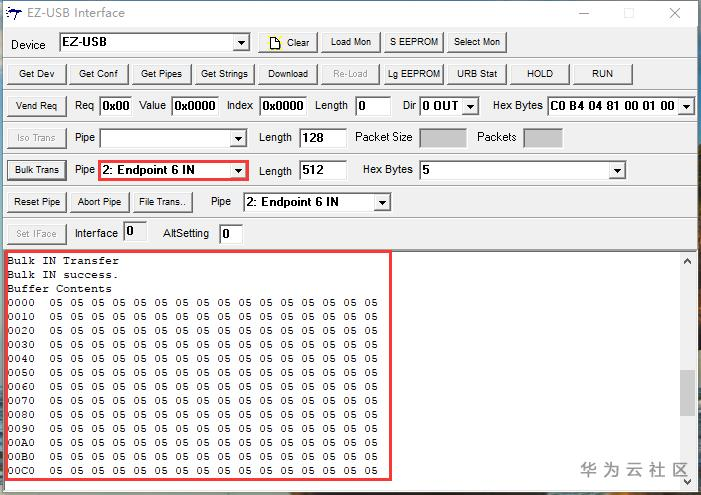The height and width of the screenshot is (495, 701).
Task: Open Bulk Trans Pipe dropdown Endpoint 6 IN
Action: (238, 170)
